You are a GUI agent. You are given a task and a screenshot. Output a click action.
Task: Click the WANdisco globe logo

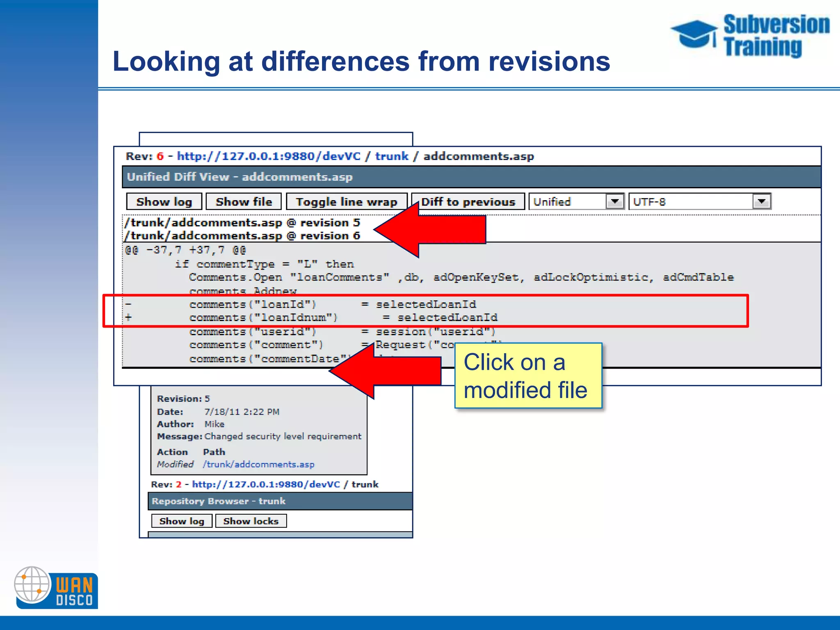(x=32, y=584)
